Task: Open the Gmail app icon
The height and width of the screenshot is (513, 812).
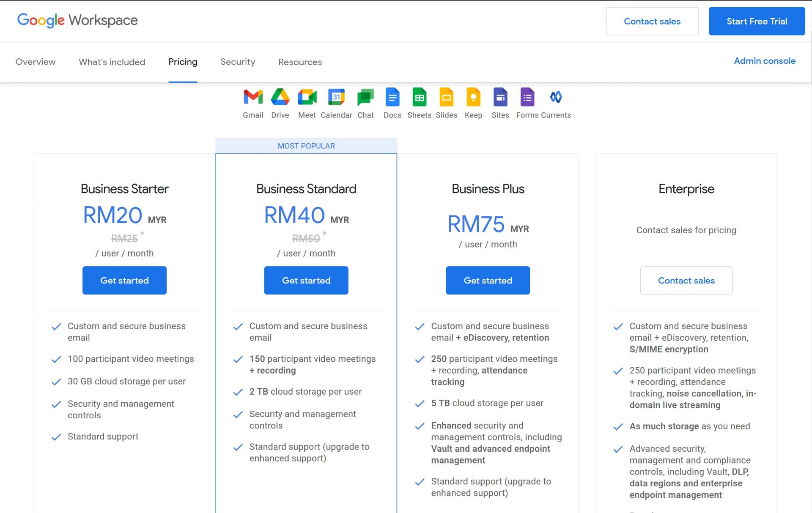Action: coord(253,97)
